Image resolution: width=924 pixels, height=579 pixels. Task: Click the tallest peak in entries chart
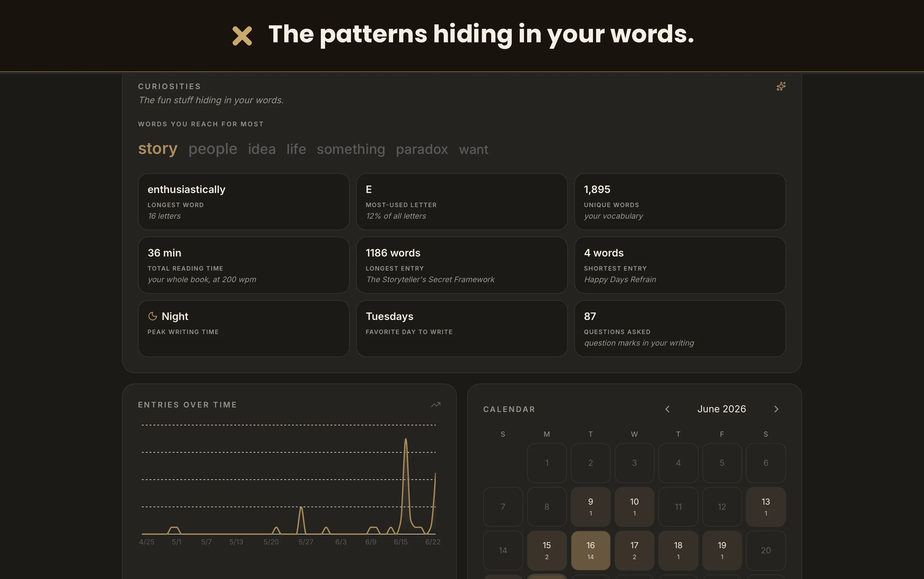(x=406, y=440)
